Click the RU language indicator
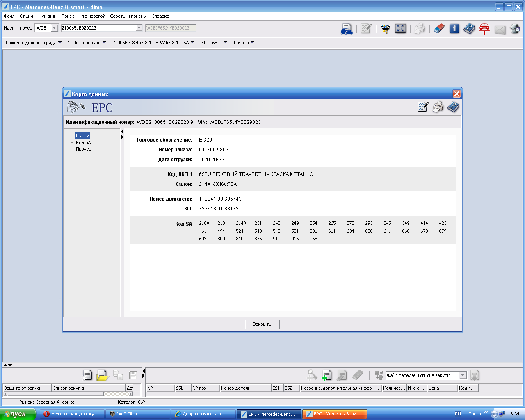The height and width of the screenshot is (420, 525). 458,414
